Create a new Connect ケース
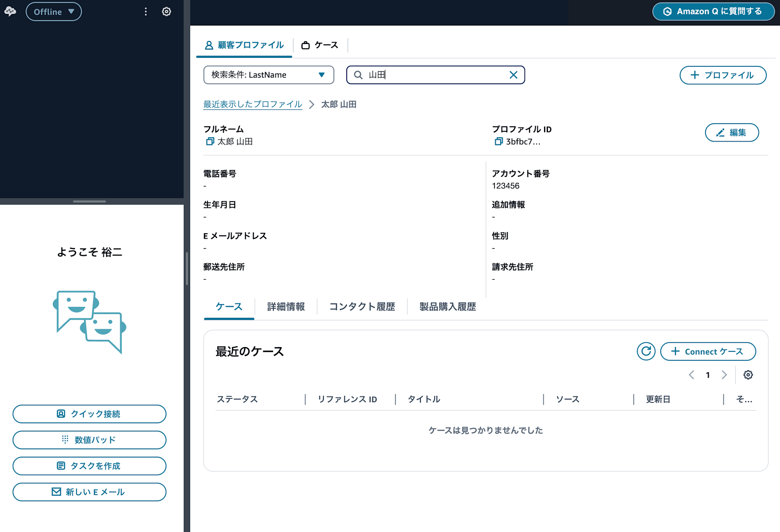 [708, 351]
